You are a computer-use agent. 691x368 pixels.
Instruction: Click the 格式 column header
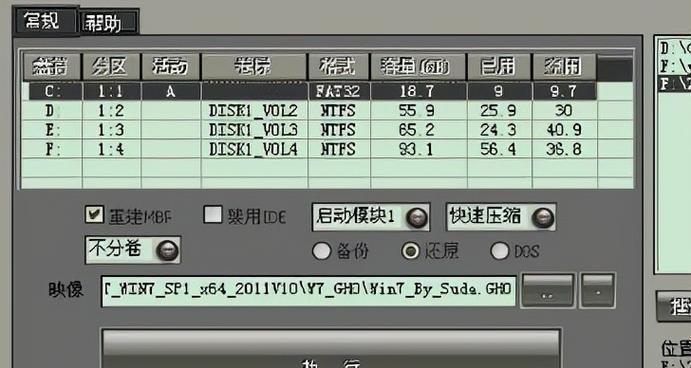[x=338, y=67]
